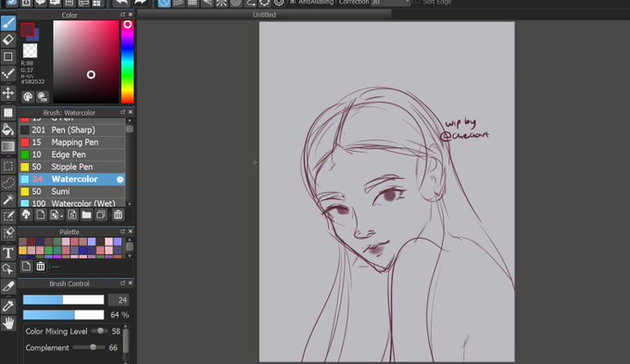Open the color settings icon beside the palette wheel
630x364 pixels.
43,97
